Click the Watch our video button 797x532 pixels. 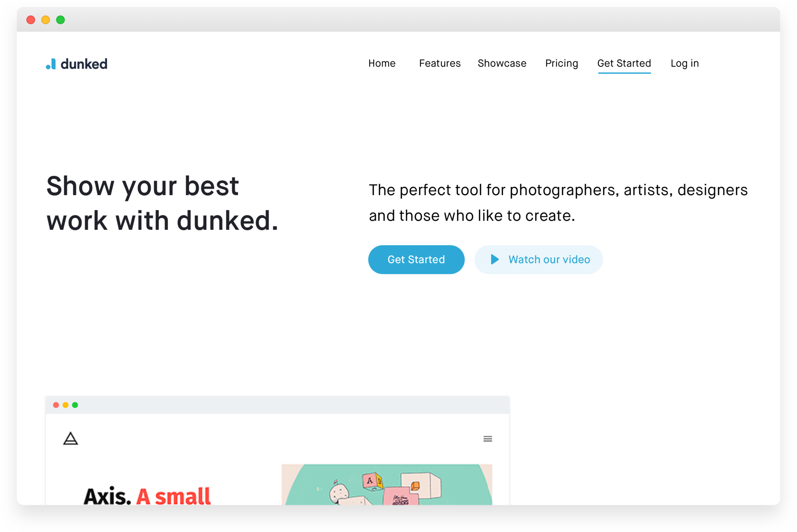[x=539, y=260]
